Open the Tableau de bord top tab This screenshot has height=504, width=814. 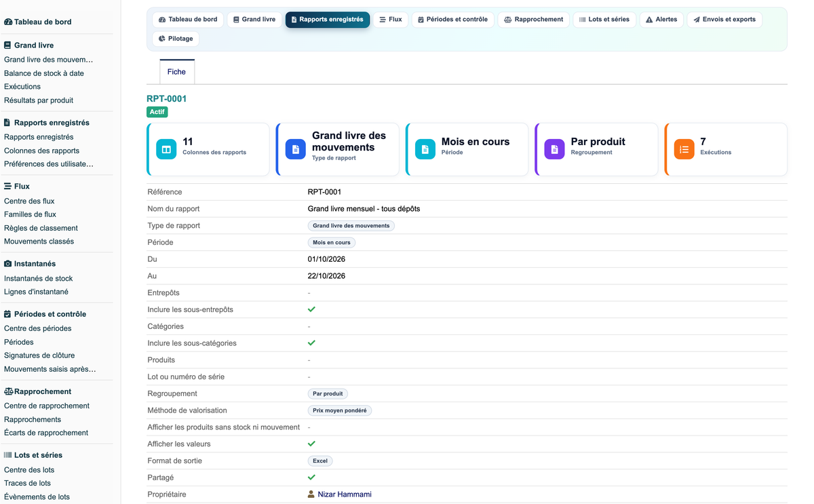coord(188,20)
